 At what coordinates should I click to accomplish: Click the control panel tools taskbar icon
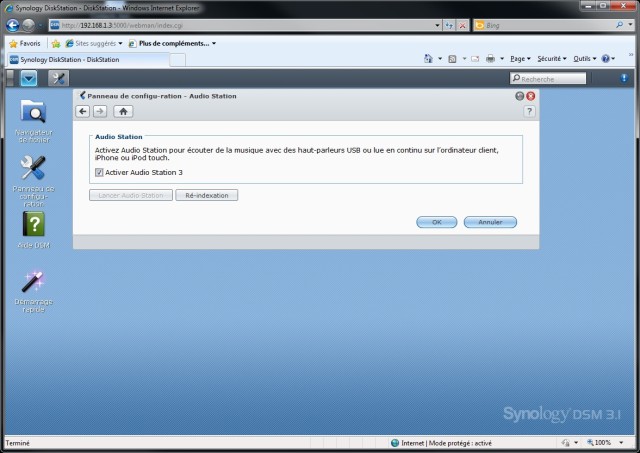[58, 78]
